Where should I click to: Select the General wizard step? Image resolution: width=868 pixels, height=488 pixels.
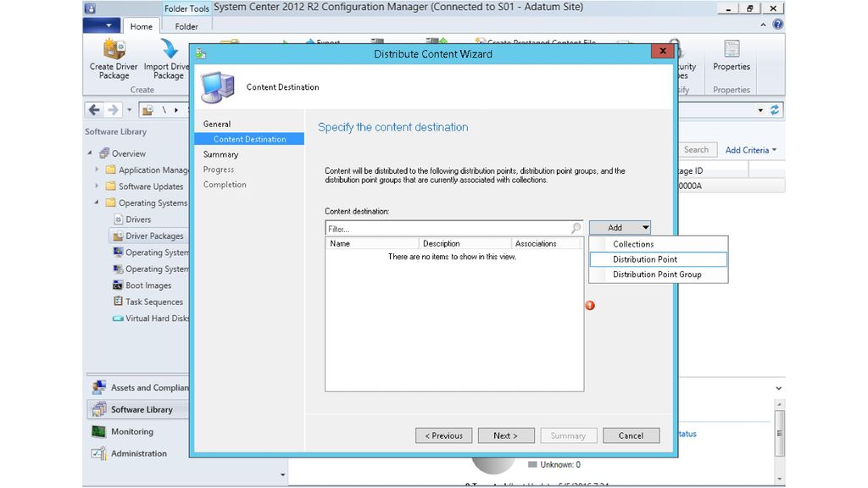click(x=216, y=124)
